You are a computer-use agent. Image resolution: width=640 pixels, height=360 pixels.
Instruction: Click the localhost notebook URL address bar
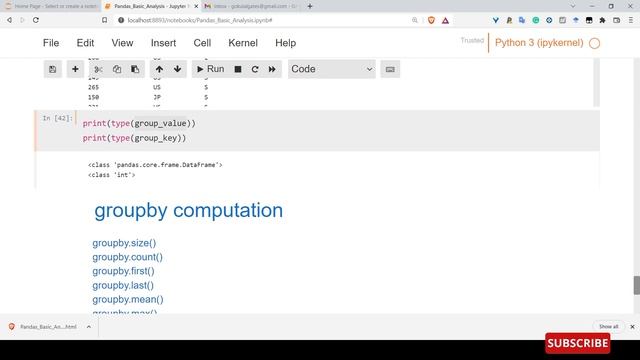[x=200, y=20]
